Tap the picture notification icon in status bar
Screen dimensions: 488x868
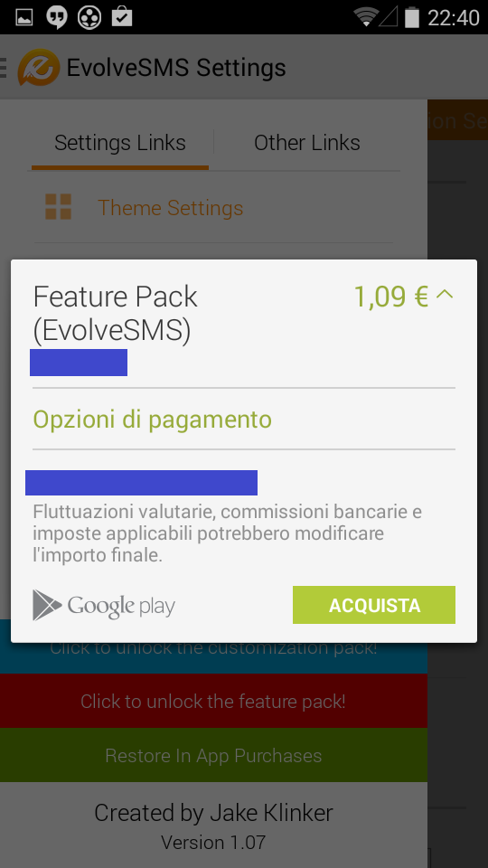pos(23,17)
